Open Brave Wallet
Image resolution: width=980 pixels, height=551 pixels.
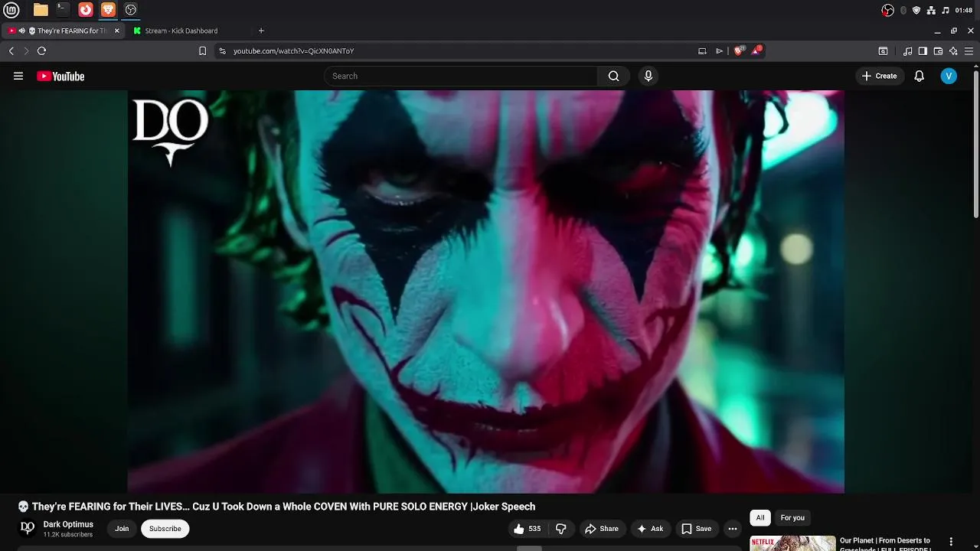938,51
